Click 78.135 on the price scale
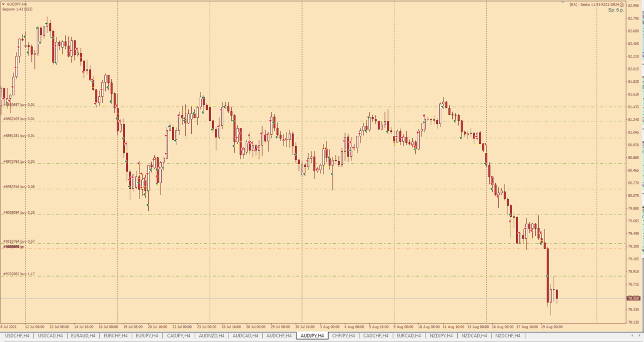Image resolution: width=644 pixels, height=342 pixels. 634,323
